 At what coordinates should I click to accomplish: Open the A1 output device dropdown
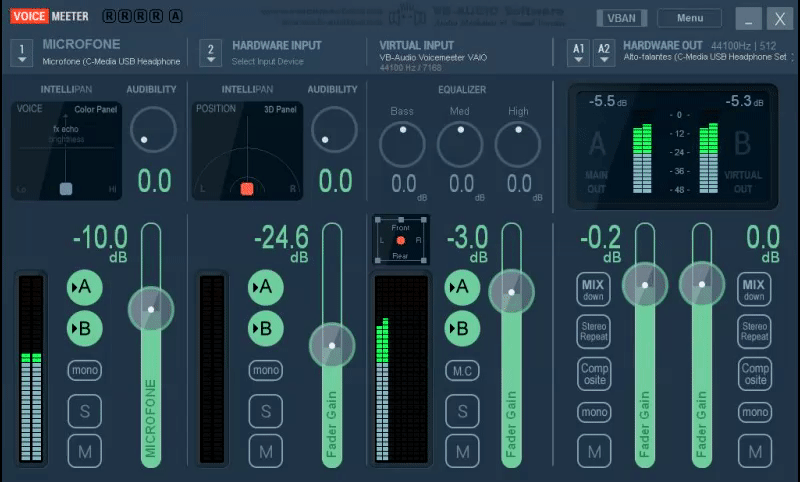578,53
